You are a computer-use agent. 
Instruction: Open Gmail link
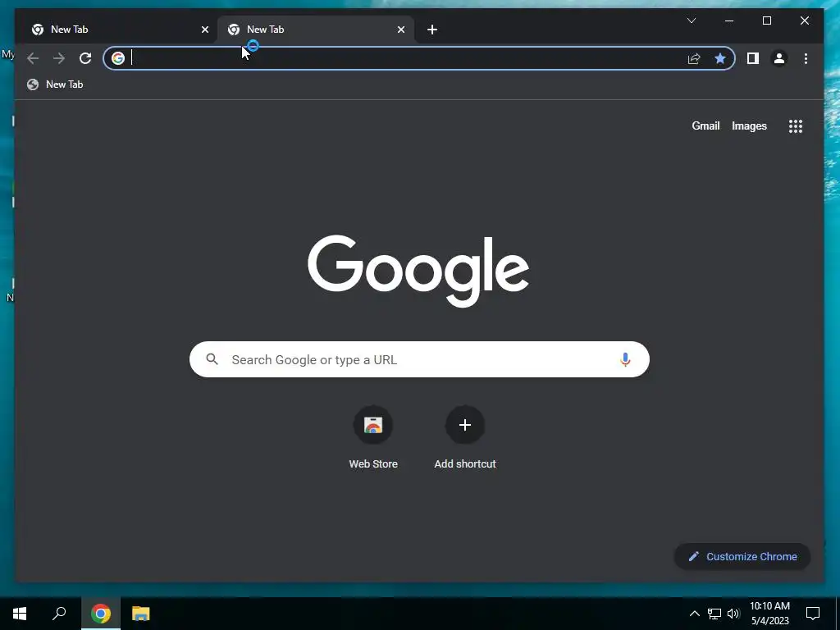(x=705, y=126)
